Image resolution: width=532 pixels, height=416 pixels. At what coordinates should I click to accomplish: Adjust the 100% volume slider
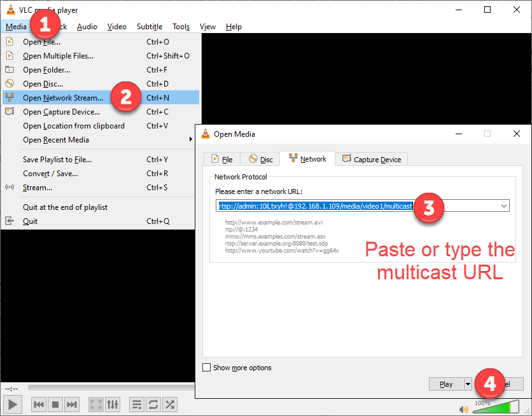pos(496,407)
